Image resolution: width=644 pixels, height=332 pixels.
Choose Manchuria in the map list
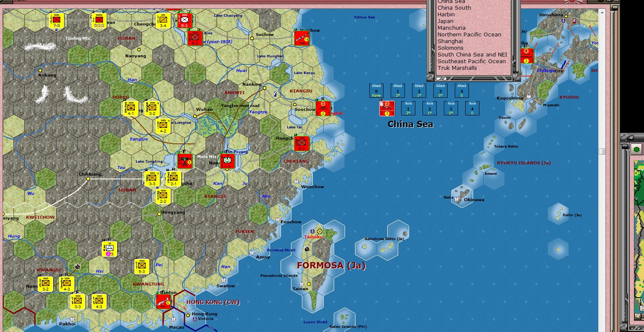coord(451,28)
